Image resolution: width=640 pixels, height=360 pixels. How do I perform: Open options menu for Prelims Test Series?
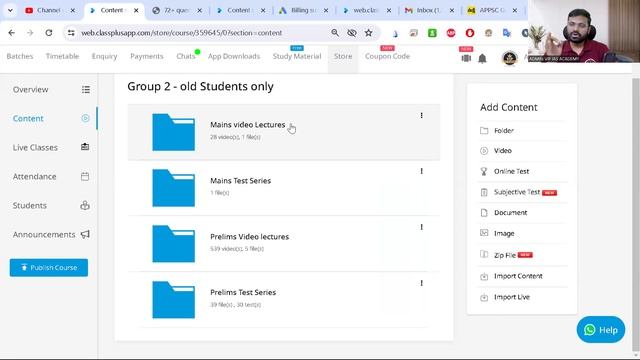[421, 283]
